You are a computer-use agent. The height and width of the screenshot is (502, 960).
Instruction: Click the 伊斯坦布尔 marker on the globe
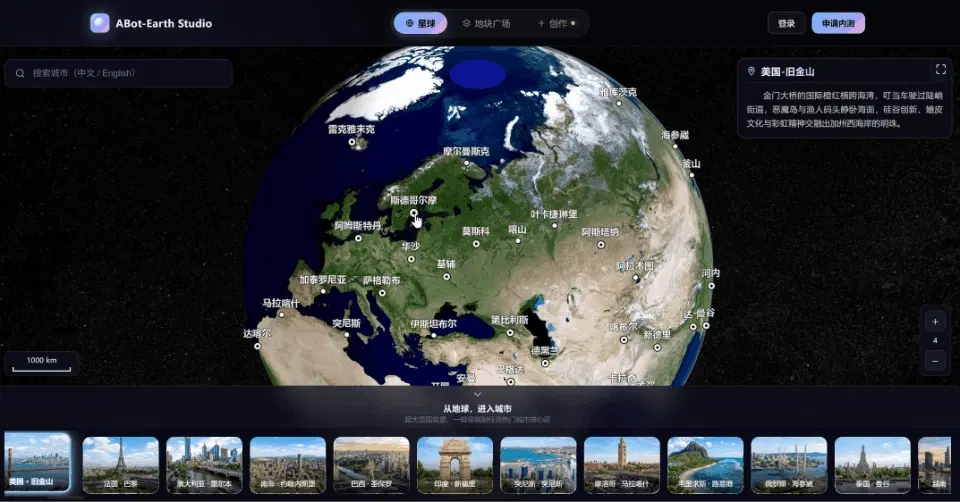pyautogui.click(x=433, y=335)
